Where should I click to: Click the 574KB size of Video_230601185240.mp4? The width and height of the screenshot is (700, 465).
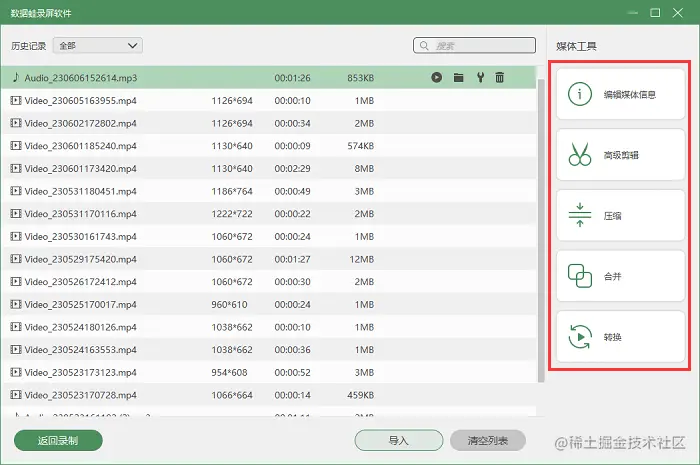point(361,146)
